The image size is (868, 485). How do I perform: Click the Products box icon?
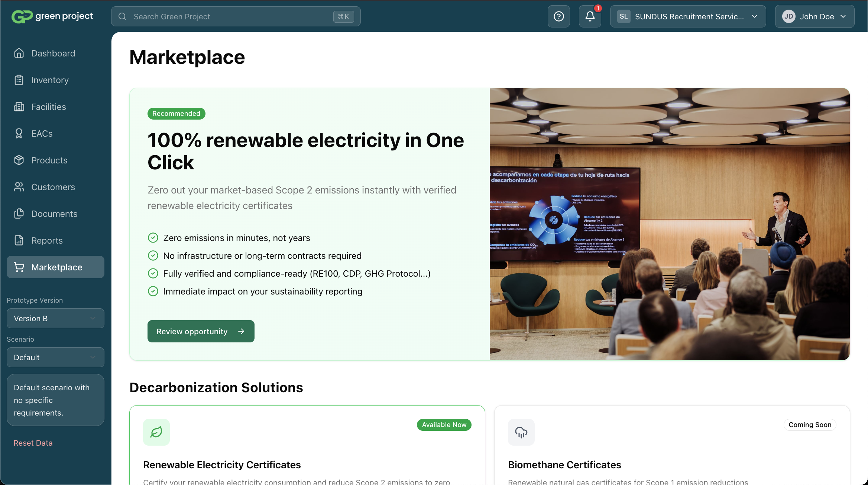point(19,160)
